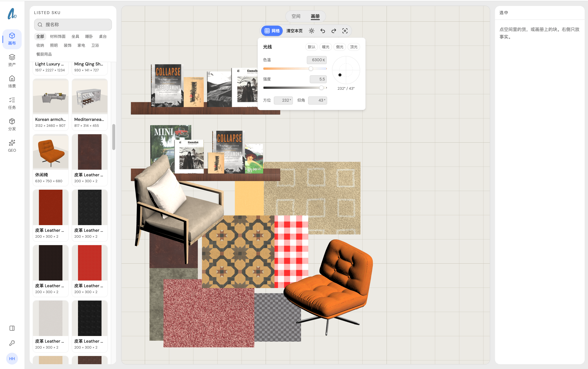Click the fit-to-view focus icon

345,31
